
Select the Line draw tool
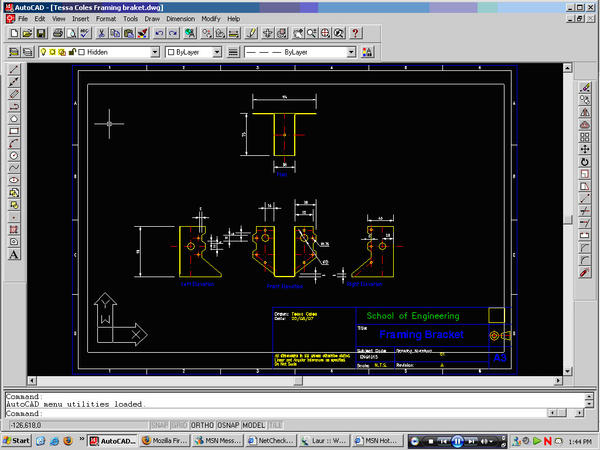(14, 69)
